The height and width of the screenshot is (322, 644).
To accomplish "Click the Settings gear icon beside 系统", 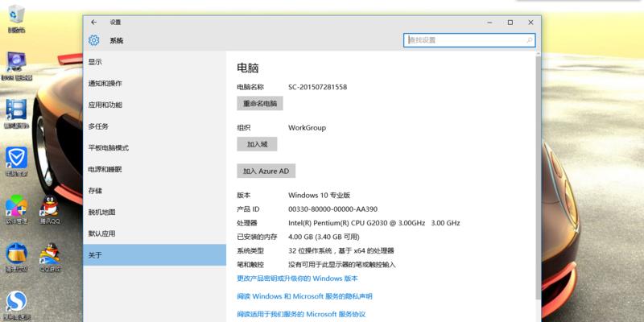I will 93,40.
